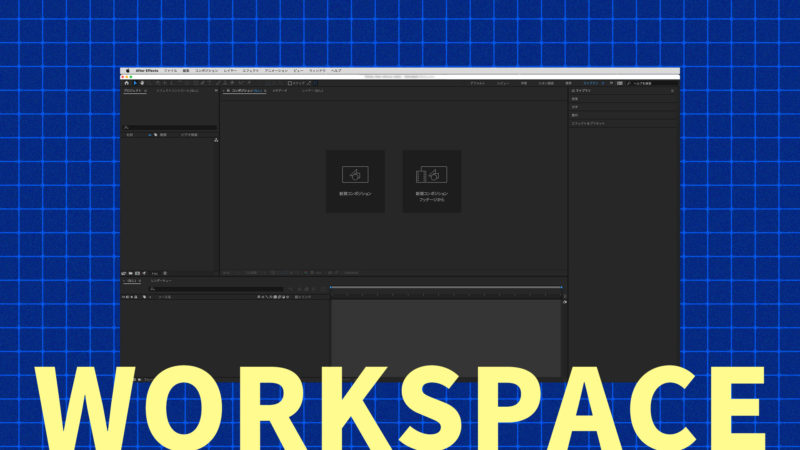The height and width of the screenshot is (450, 800).
Task: Select the Selection arrow tool
Action: [x=134, y=82]
